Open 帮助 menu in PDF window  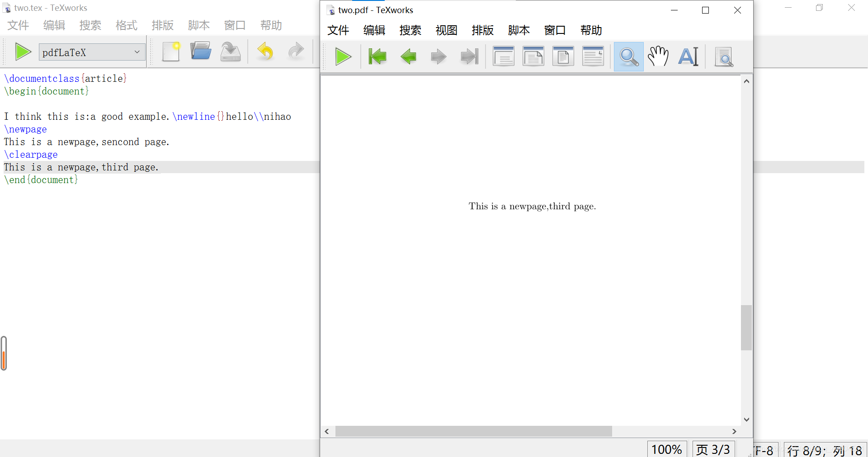pyautogui.click(x=591, y=30)
